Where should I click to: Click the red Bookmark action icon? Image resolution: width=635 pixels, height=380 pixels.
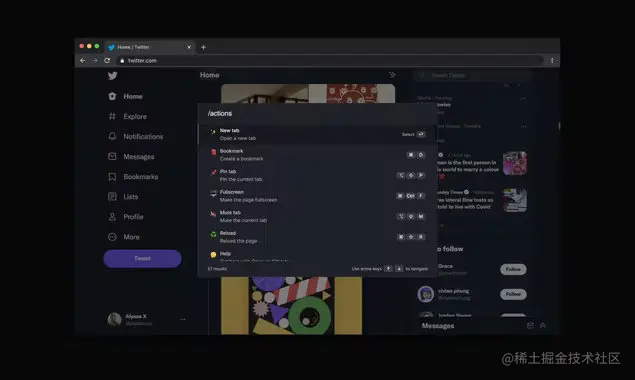pos(213,152)
